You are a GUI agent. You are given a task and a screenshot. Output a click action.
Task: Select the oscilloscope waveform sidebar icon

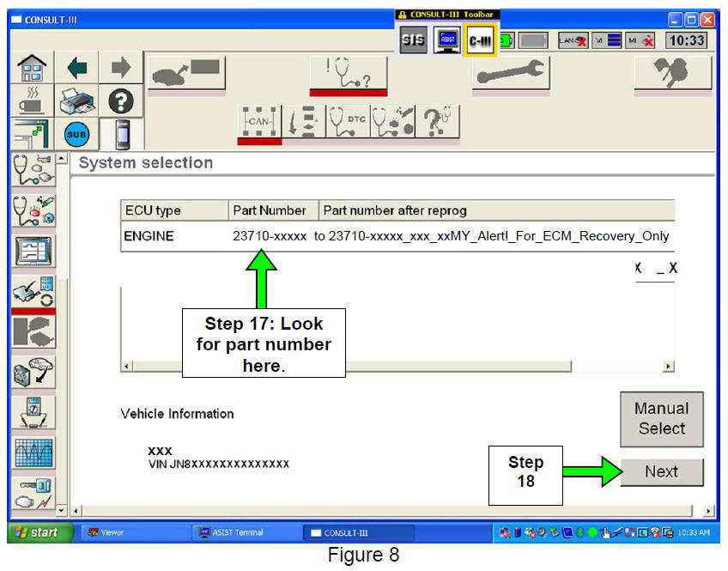33,449
